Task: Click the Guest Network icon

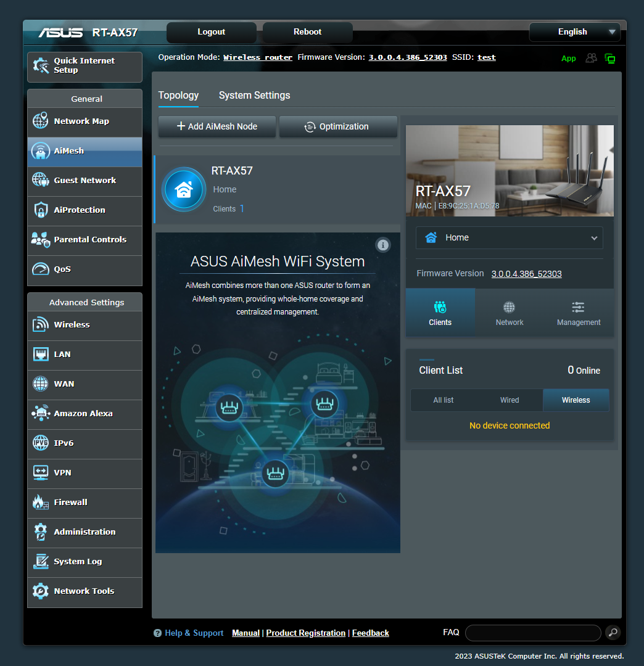Action: 41,180
